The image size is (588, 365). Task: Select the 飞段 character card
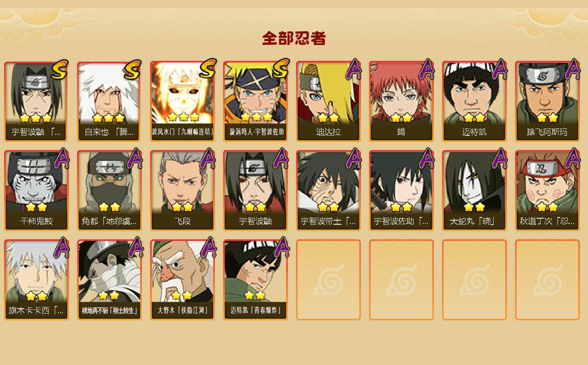(182, 191)
